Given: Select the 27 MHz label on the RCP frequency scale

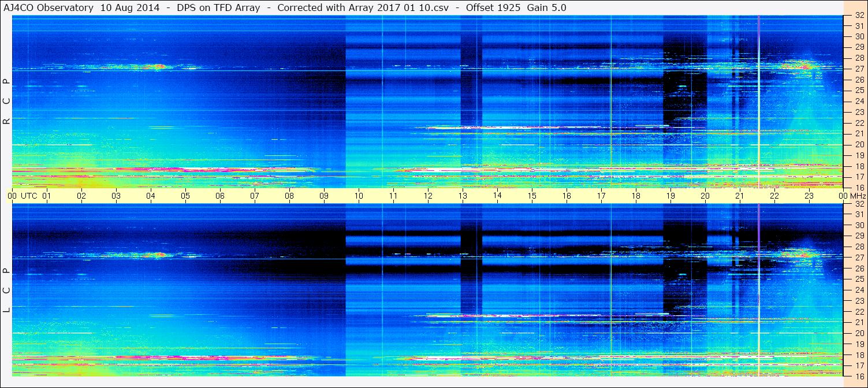Looking at the screenshot, I should coord(859,69).
